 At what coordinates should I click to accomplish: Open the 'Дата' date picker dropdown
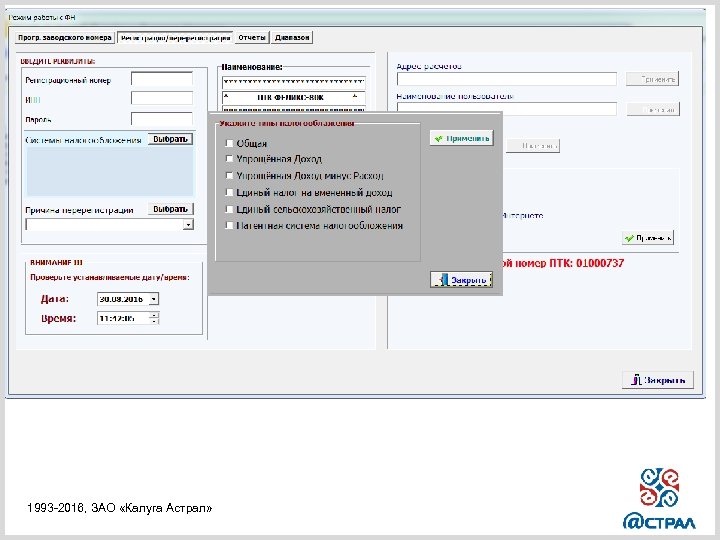click(x=154, y=299)
